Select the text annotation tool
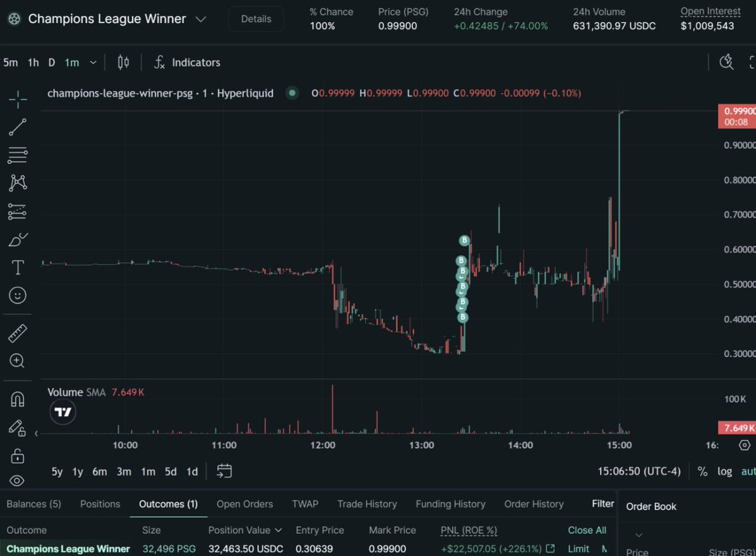Viewport: 756px width, 556px height. (x=18, y=268)
